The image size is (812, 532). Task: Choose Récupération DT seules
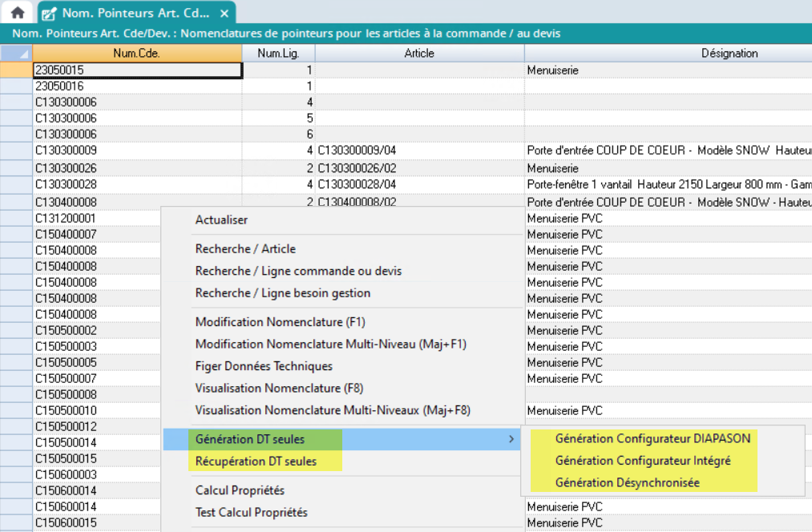(x=256, y=461)
